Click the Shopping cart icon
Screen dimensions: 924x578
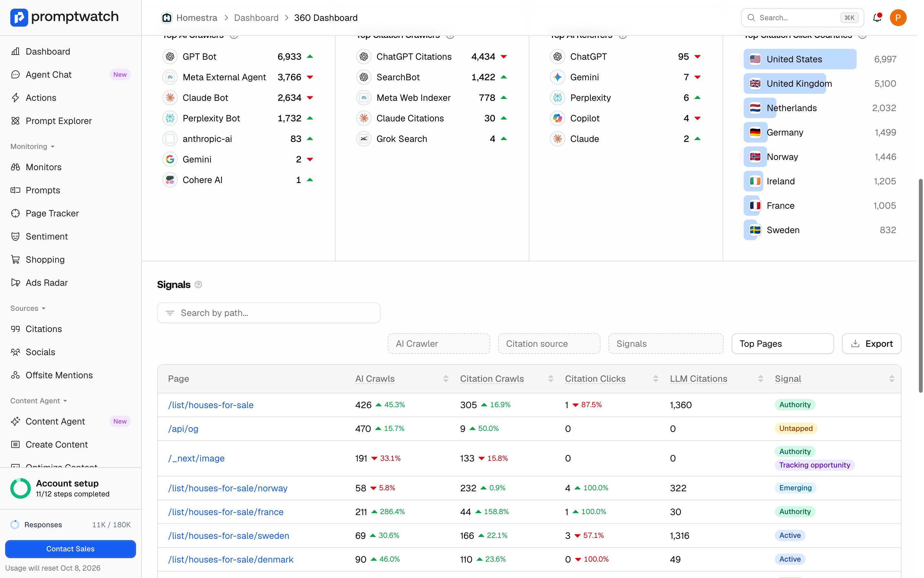[15, 259]
